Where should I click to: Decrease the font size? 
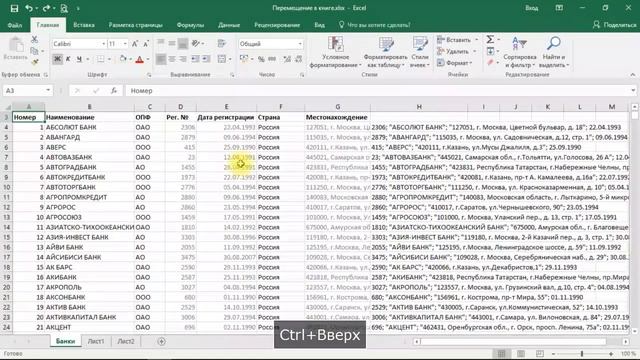(x=146, y=44)
